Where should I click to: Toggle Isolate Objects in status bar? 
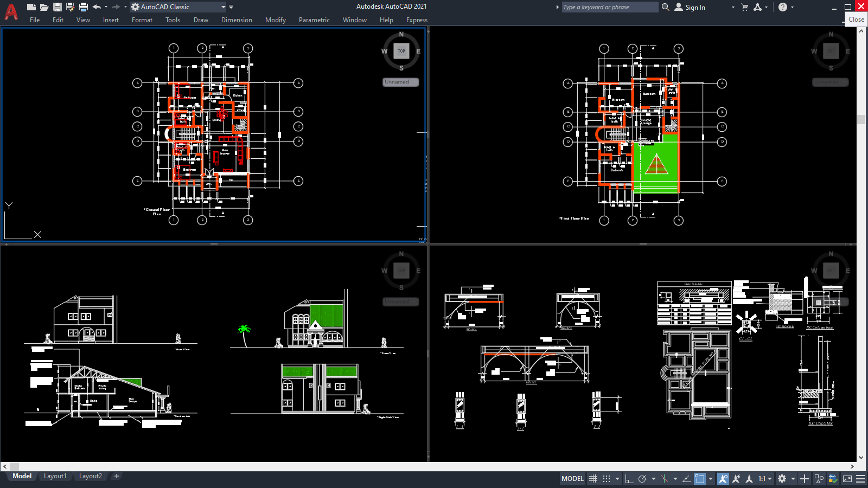tap(819, 478)
